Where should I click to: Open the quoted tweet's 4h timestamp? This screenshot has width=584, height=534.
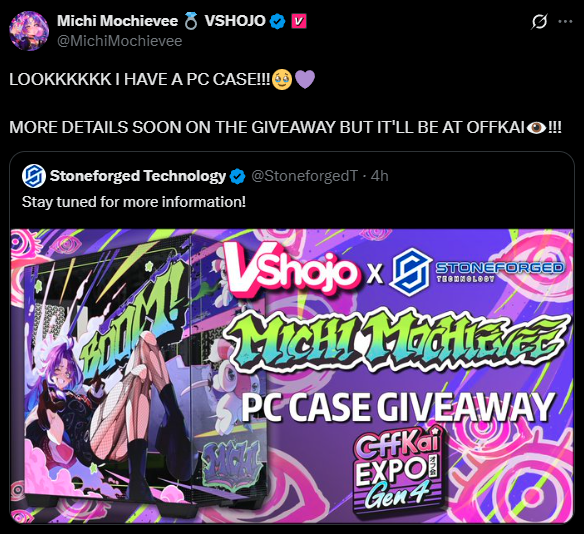[380, 176]
